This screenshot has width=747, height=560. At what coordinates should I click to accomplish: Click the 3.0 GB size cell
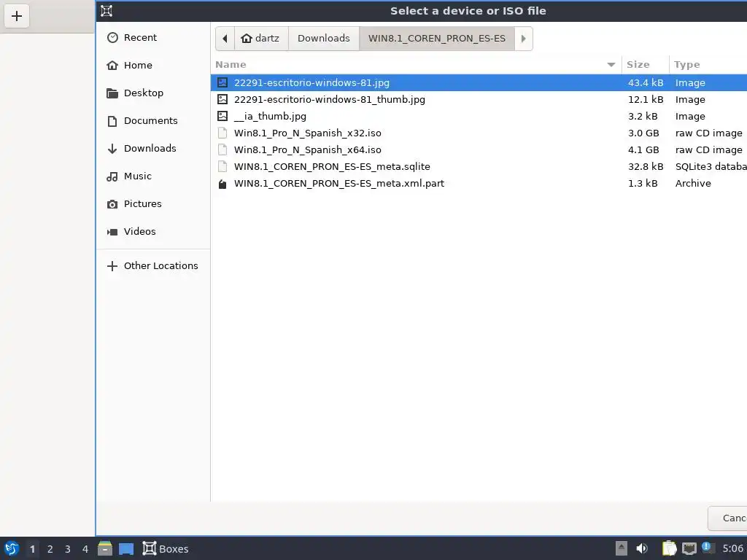[643, 133]
